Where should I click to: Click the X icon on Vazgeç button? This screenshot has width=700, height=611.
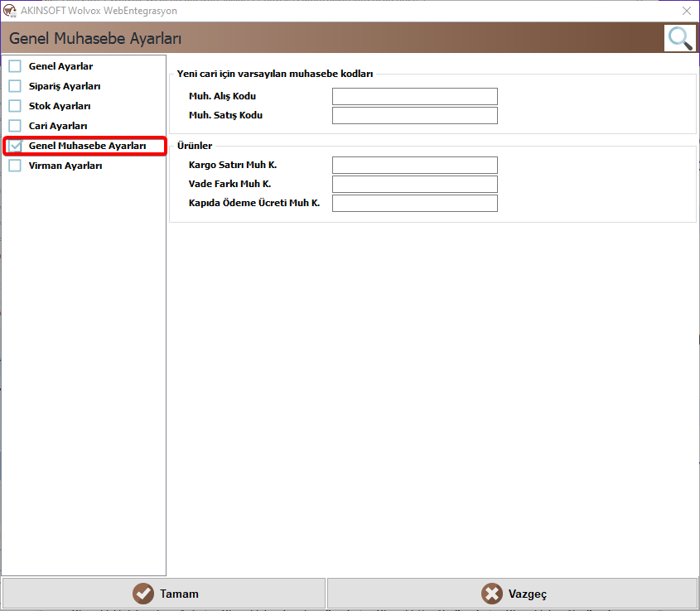[492, 594]
